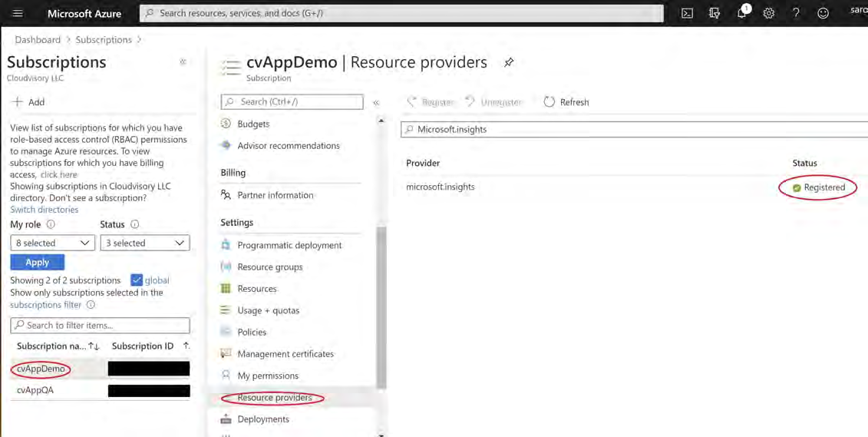Screen dimensions: 868x437
Task: Click the Budgets icon
Action: (226, 124)
